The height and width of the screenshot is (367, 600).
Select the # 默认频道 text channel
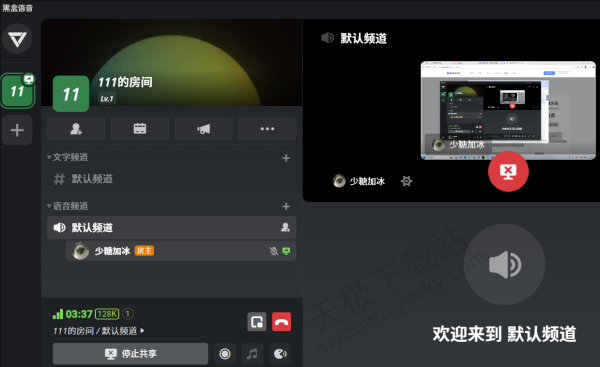171,179
